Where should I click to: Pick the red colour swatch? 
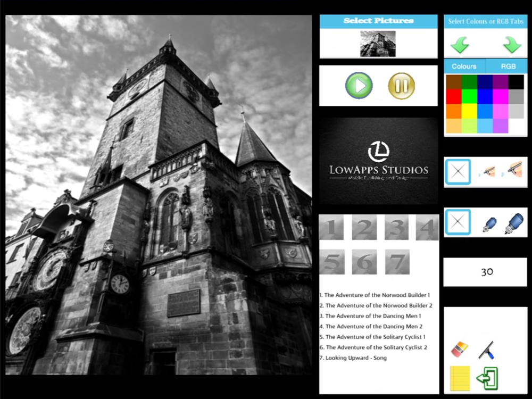pyautogui.click(x=454, y=97)
